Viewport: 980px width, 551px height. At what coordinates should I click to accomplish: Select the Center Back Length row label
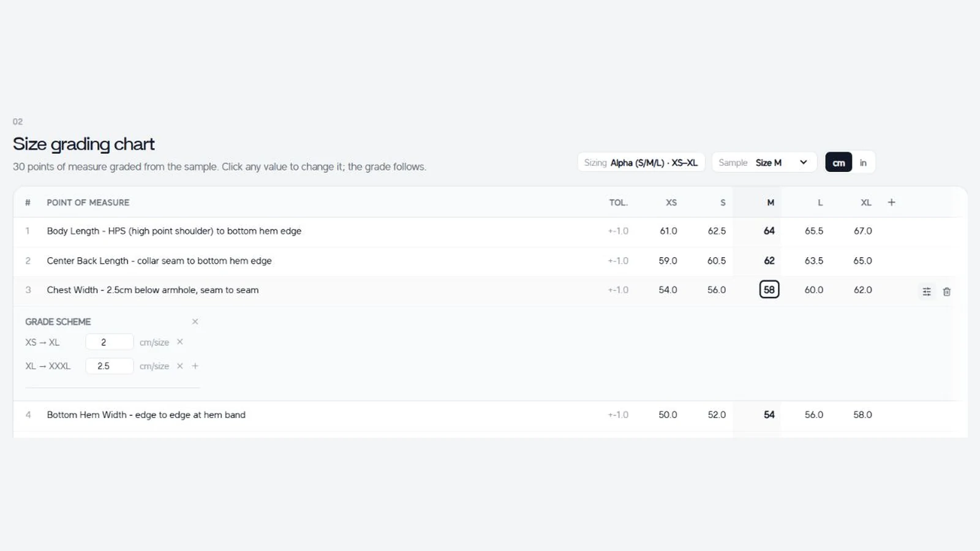point(159,261)
